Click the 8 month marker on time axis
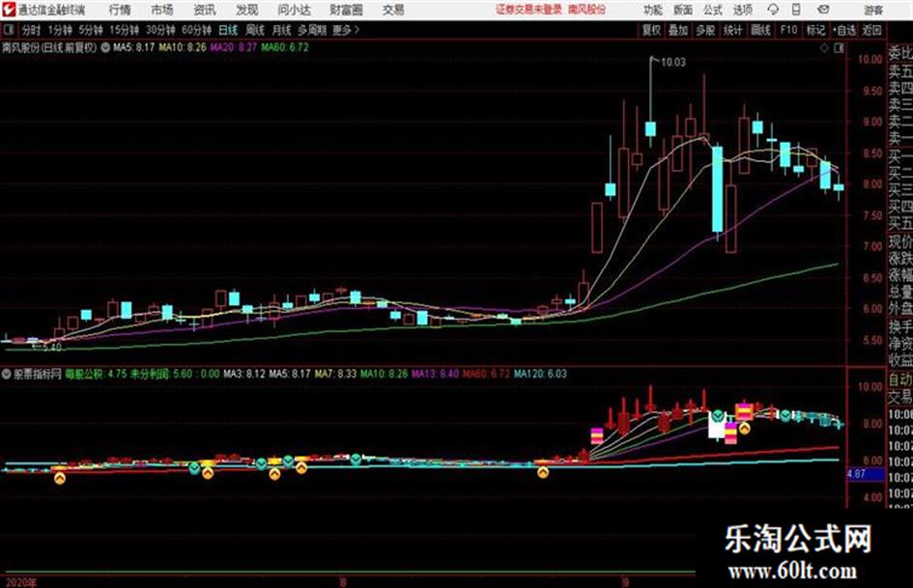The width and height of the screenshot is (913, 588). [344, 582]
